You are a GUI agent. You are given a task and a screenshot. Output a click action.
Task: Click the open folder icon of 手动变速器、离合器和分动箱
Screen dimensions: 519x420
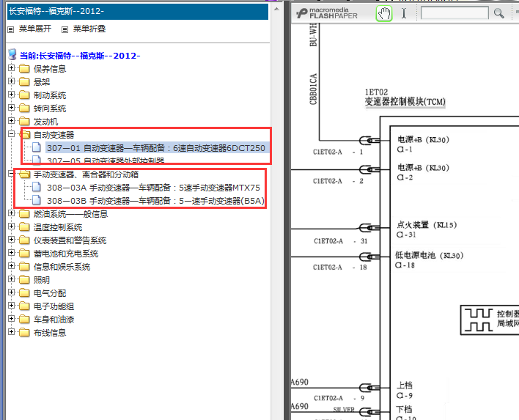25,174
